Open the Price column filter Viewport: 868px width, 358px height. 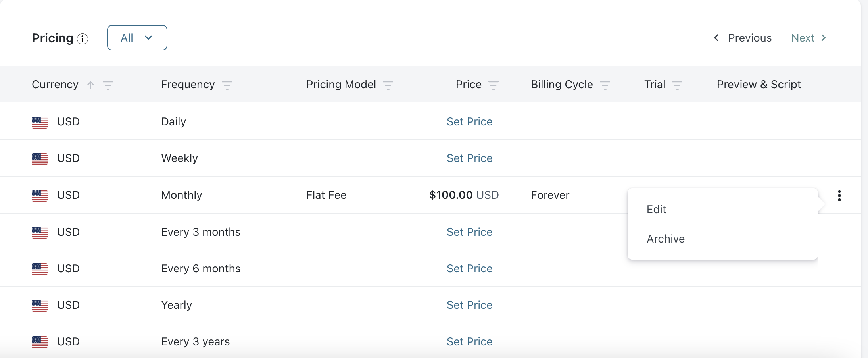pyautogui.click(x=494, y=85)
